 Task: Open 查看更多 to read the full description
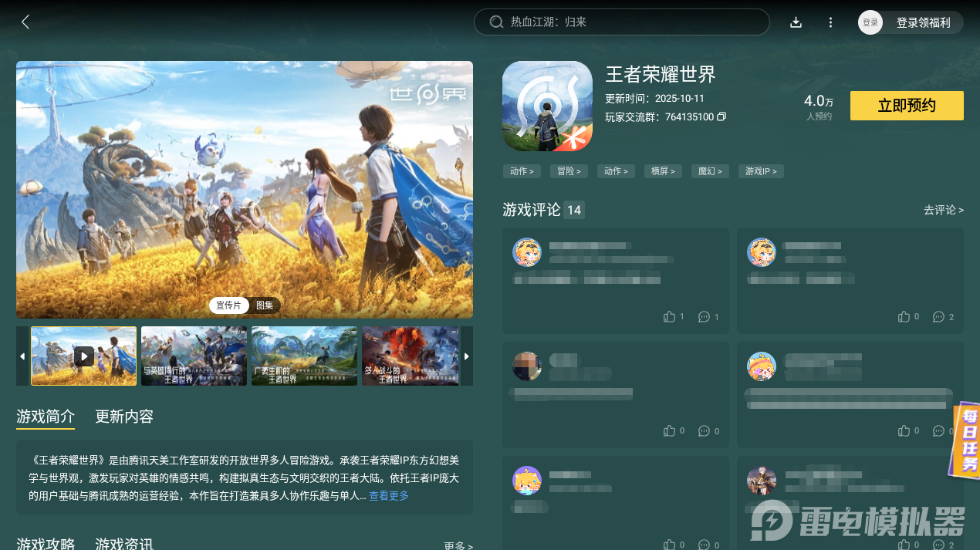(x=388, y=496)
